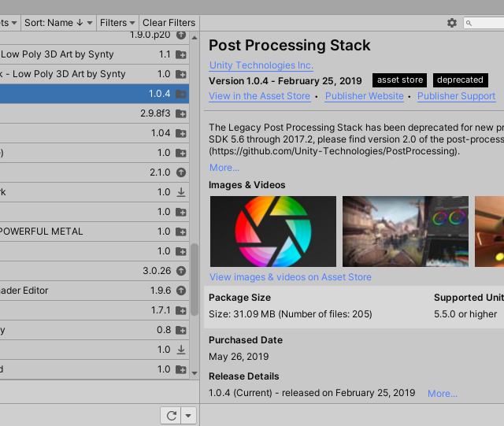Open the Package Manager settings gear

(x=452, y=23)
